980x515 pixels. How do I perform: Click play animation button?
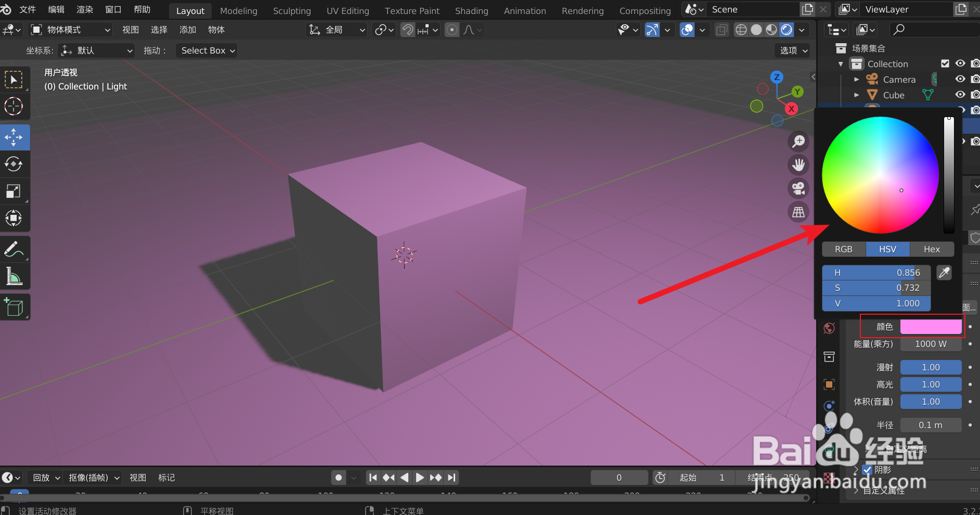click(420, 478)
